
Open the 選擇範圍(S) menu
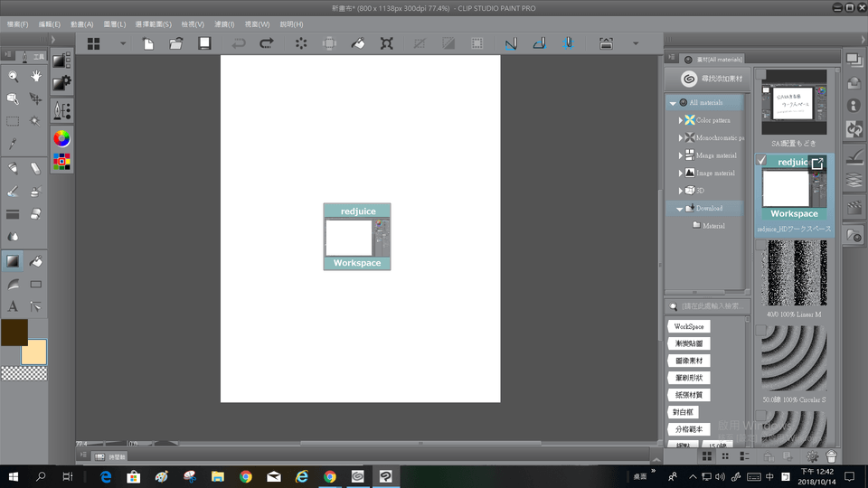(154, 24)
